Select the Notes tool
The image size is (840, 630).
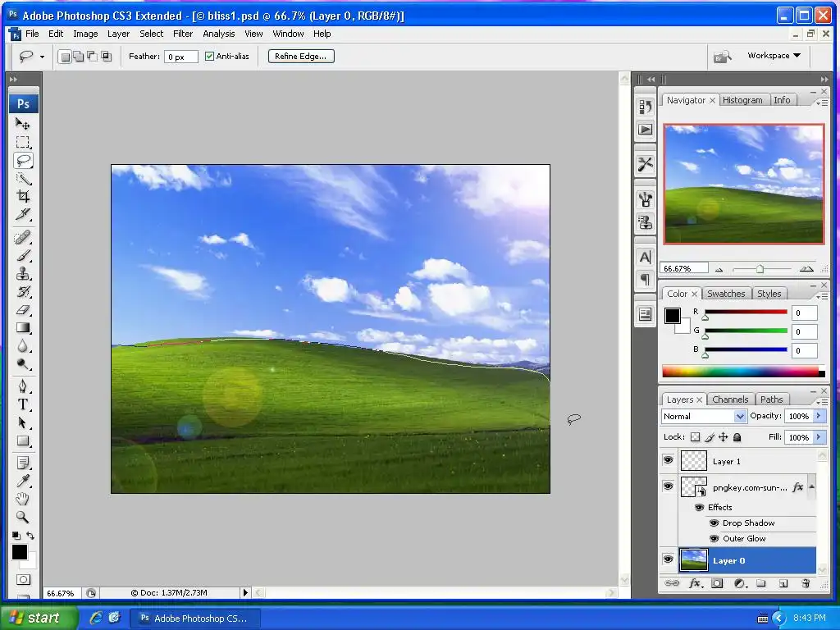click(22, 463)
